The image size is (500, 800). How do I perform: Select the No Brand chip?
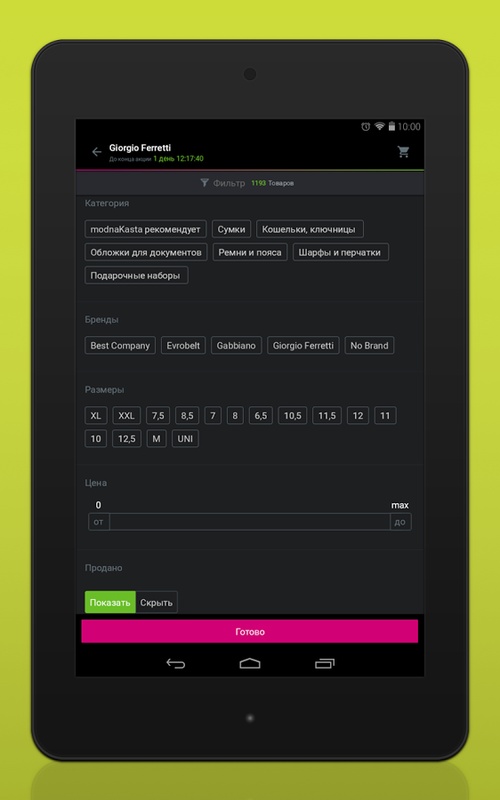pos(369,345)
